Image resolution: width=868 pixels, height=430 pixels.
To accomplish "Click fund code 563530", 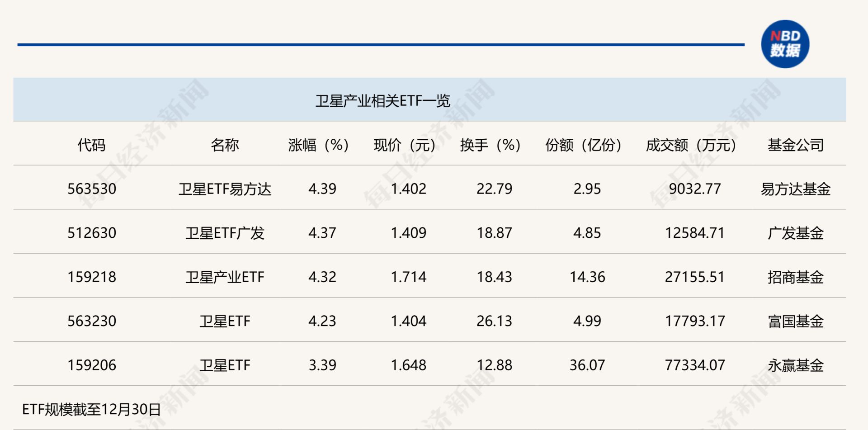I will tap(92, 189).
